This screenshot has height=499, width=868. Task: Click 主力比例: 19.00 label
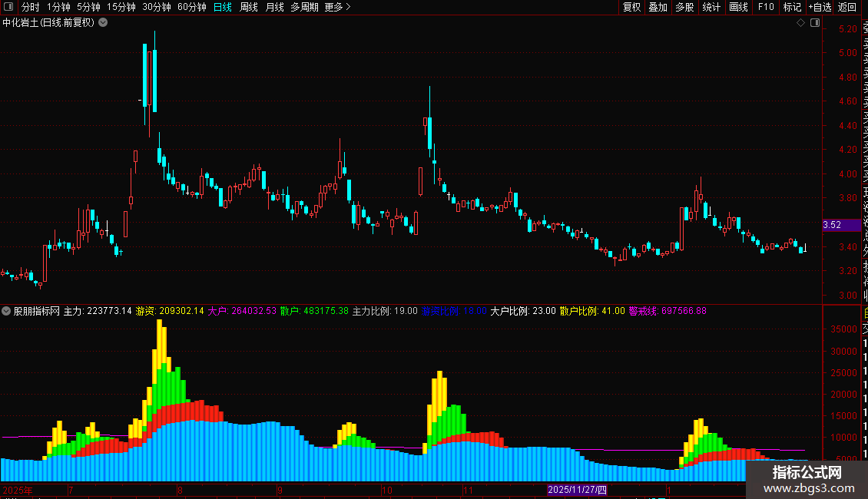385,311
